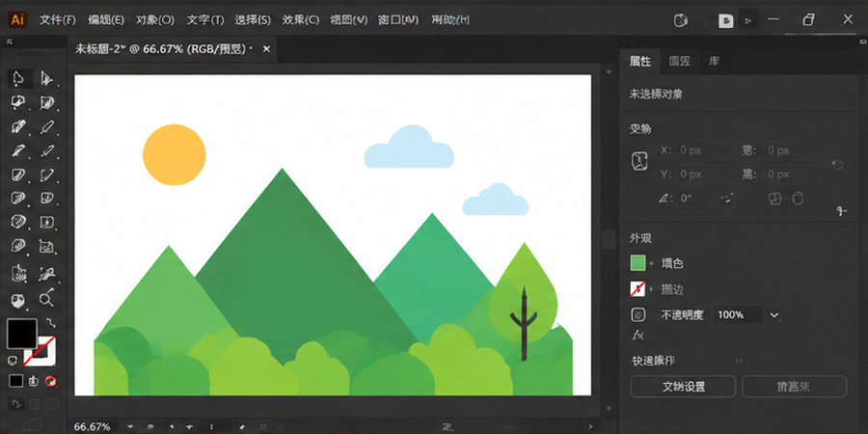Click the constrain proportions link icon
The width and height of the screenshot is (868, 434).
pyautogui.click(x=837, y=164)
